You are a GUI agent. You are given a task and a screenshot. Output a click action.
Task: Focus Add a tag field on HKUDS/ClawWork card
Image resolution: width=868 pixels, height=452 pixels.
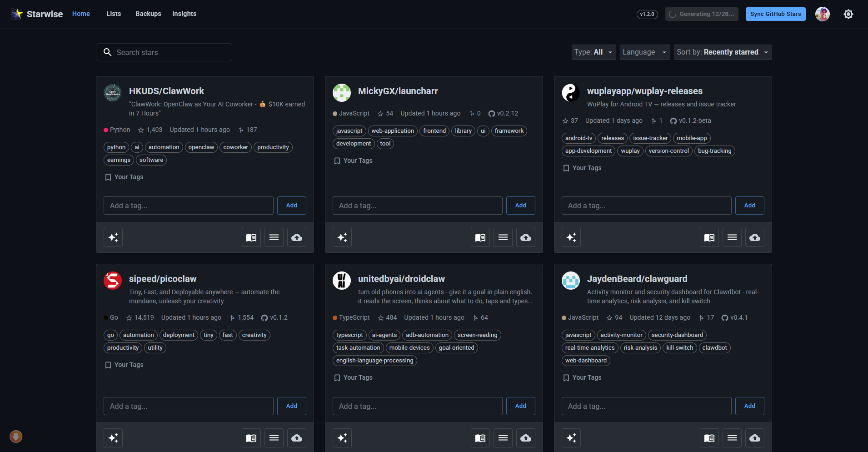pos(189,206)
